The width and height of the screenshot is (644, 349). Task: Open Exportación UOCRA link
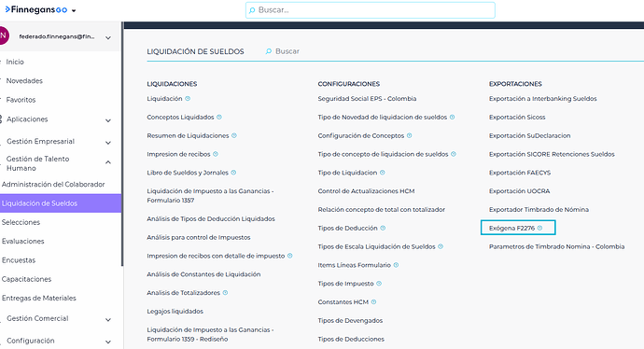(520, 191)
